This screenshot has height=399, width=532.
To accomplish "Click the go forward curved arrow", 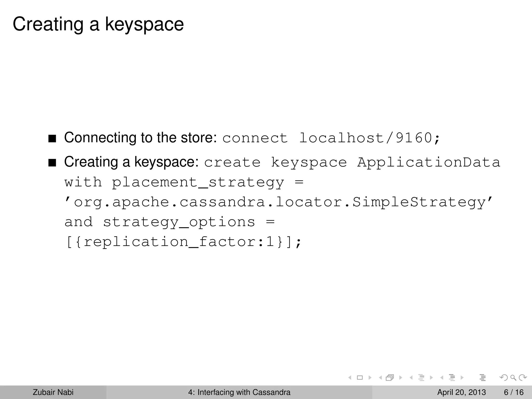I will (x=523, y=378).
